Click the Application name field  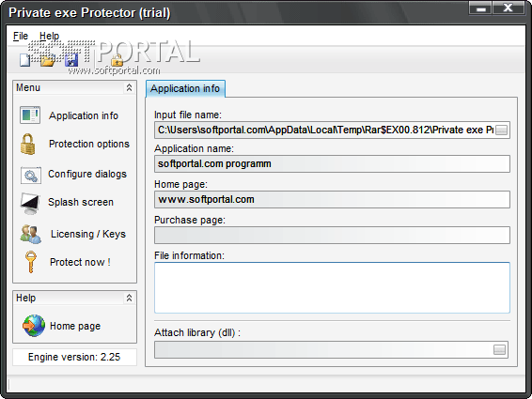click(332, 164)
